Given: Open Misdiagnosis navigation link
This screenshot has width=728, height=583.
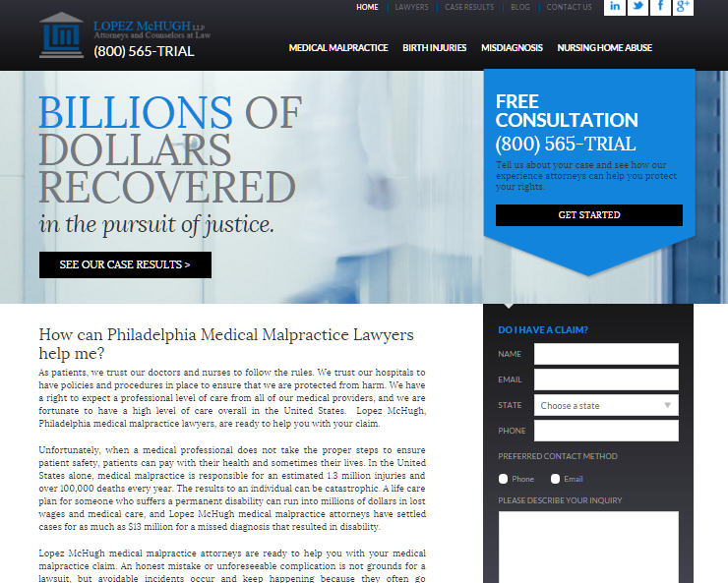Looking at the screenshot, I should tap(512, 48).
